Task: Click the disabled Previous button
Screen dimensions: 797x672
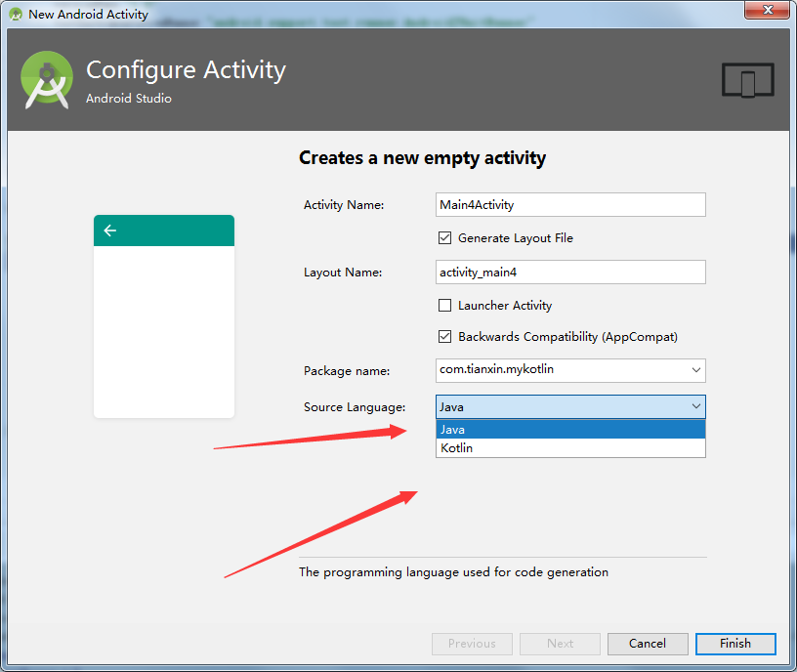Action: (x=472, y=644)
